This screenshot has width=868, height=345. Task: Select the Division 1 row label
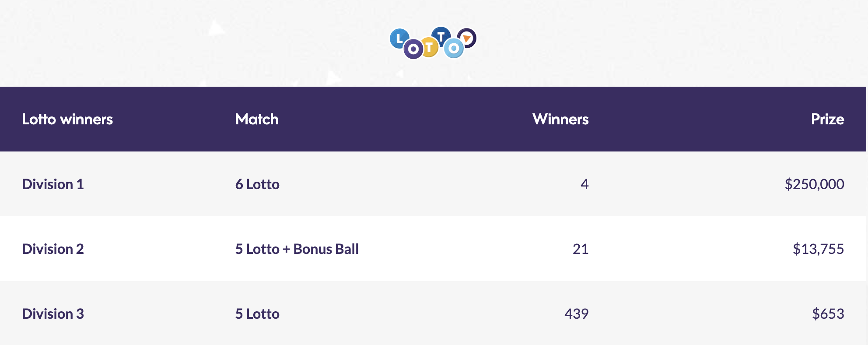53,184
